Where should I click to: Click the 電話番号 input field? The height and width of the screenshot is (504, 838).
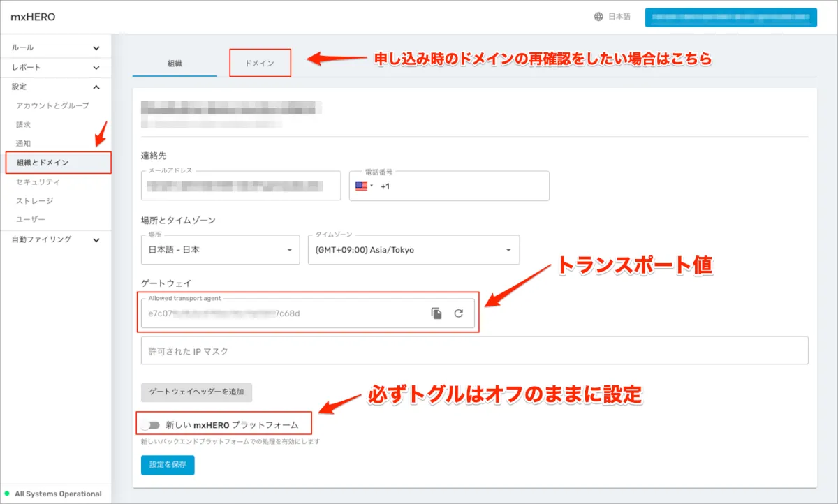point(449,186)
